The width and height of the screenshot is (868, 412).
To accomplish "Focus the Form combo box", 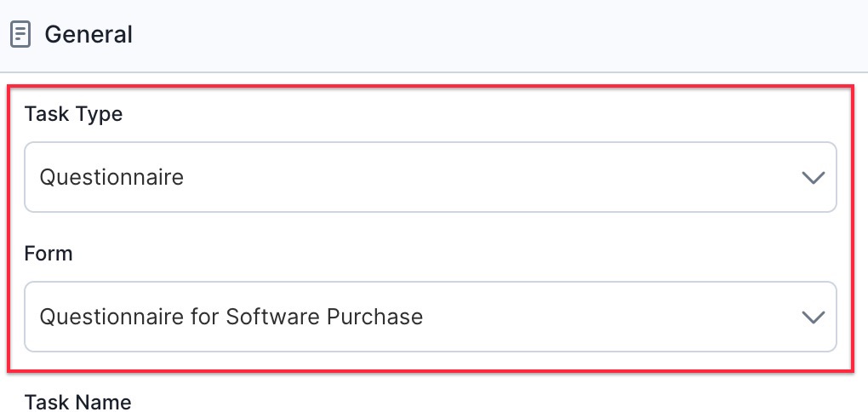I will pyautogui.click(x=430, y=317).
